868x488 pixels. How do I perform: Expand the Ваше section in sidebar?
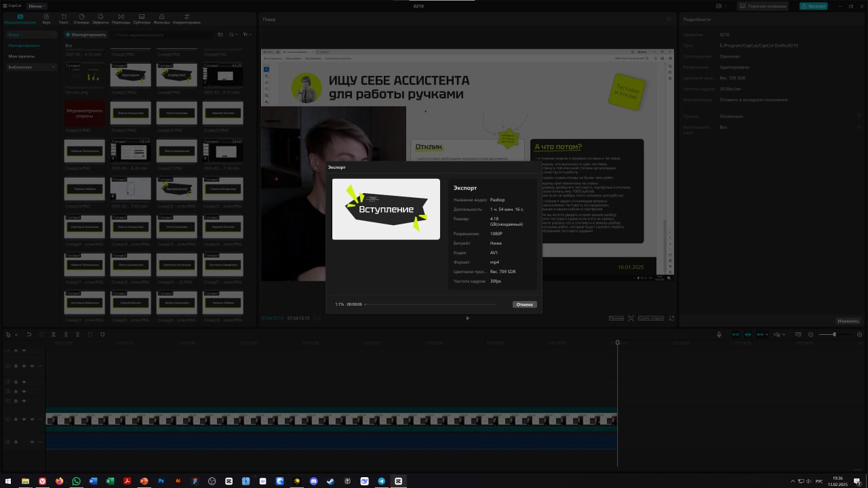(32, 35)
